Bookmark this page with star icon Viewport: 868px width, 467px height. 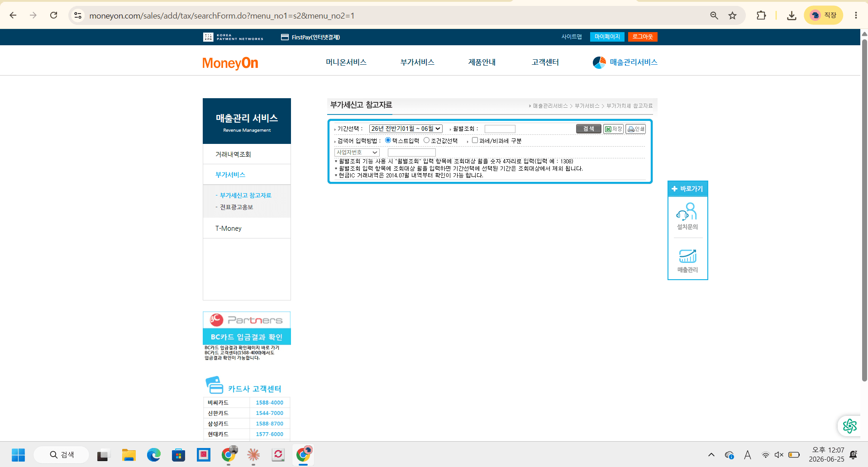[x=732, y=15]
